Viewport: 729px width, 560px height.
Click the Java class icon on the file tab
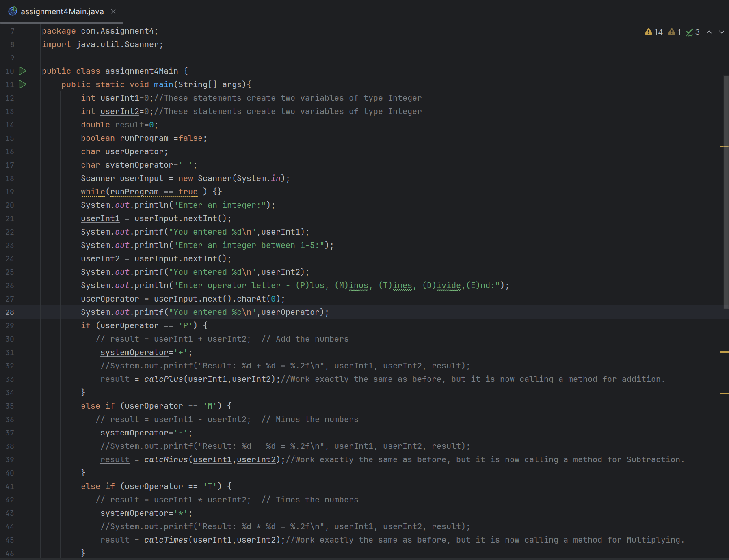coord(13,11)
